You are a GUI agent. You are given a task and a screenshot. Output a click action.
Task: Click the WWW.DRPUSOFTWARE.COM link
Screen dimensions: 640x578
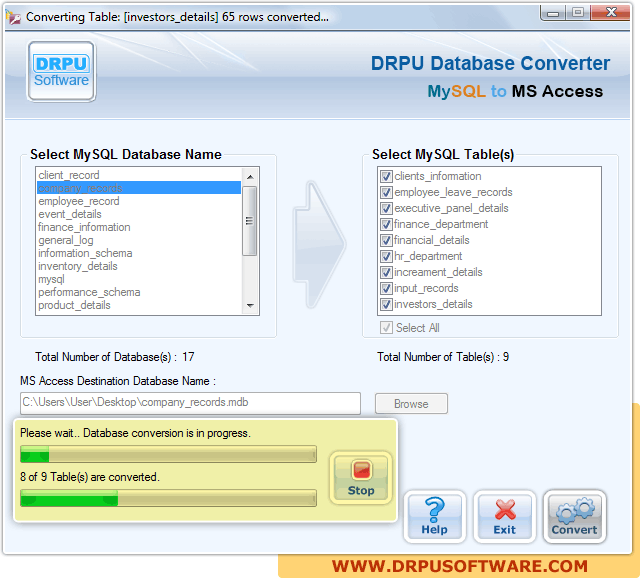pos(460,566)
